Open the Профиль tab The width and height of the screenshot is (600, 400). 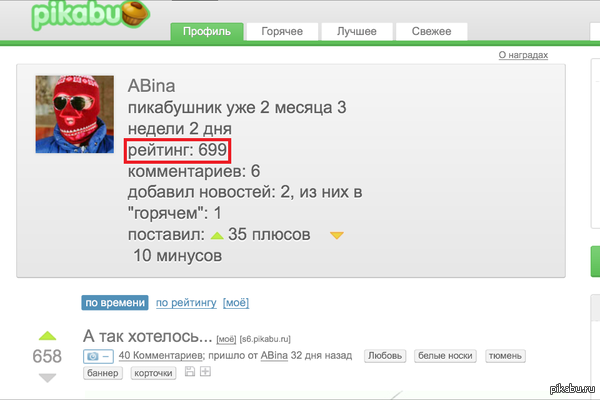tap(207, 32)
